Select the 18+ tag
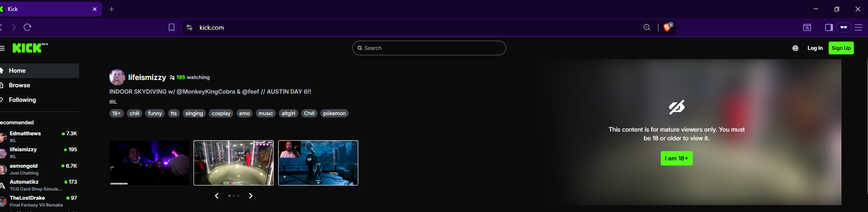868x212 pixels. tap(117, 113)
